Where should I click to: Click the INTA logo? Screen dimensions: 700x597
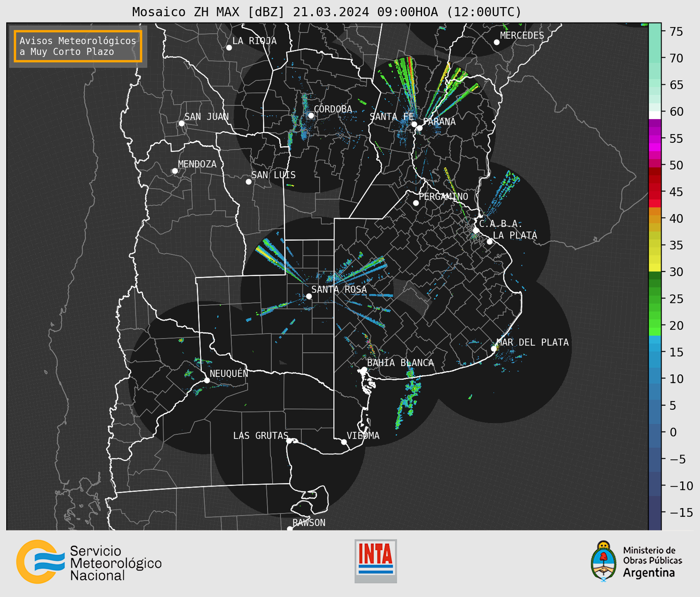coord(376,561)
